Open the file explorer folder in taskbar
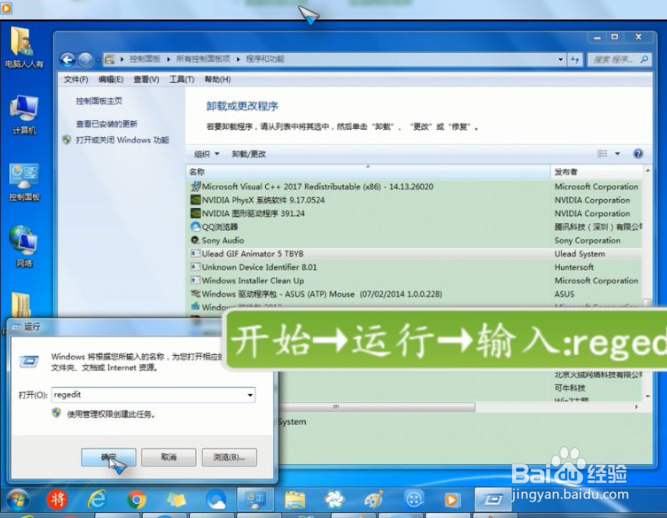Viewport: 667px width, 518px height. 295,500
